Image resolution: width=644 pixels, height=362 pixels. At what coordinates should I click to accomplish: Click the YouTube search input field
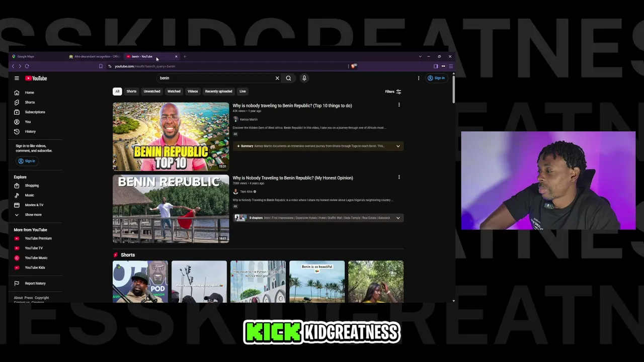coord(216,78)
